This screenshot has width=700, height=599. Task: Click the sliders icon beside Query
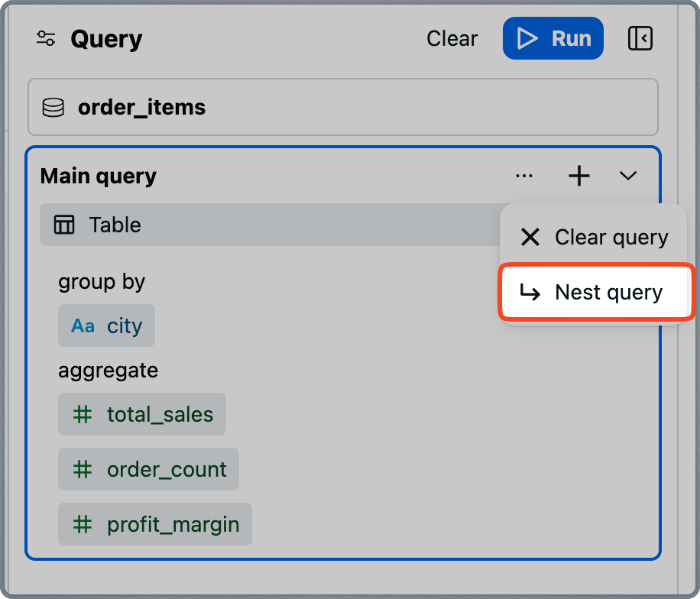coord(46,39)
